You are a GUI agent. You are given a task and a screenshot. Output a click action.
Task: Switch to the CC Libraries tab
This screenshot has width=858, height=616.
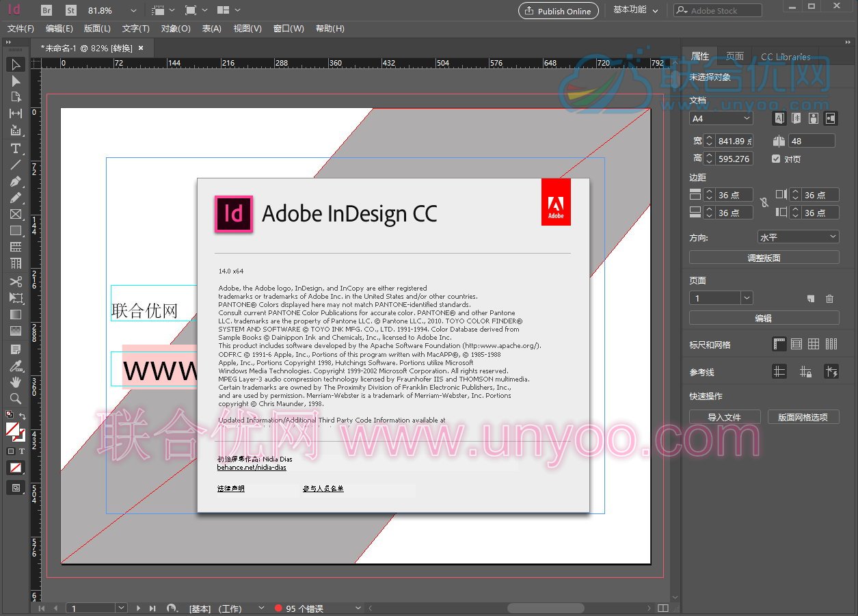coord(786,57)
